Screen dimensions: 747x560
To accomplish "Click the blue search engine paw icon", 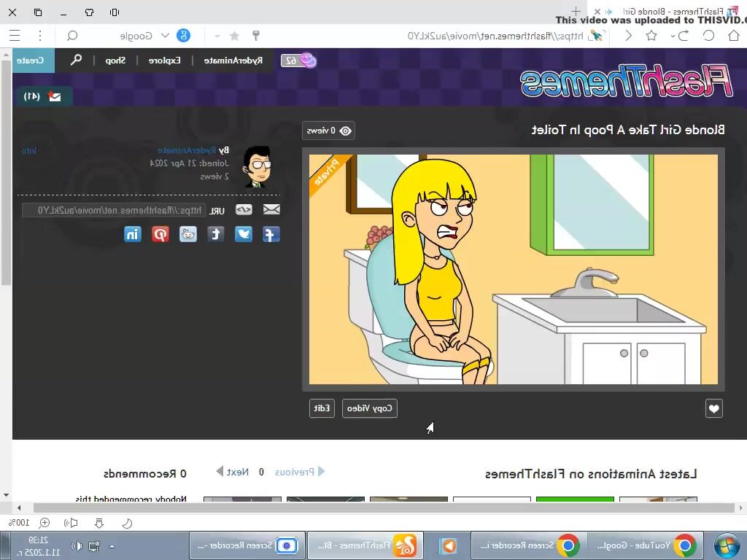I will 183,35.
